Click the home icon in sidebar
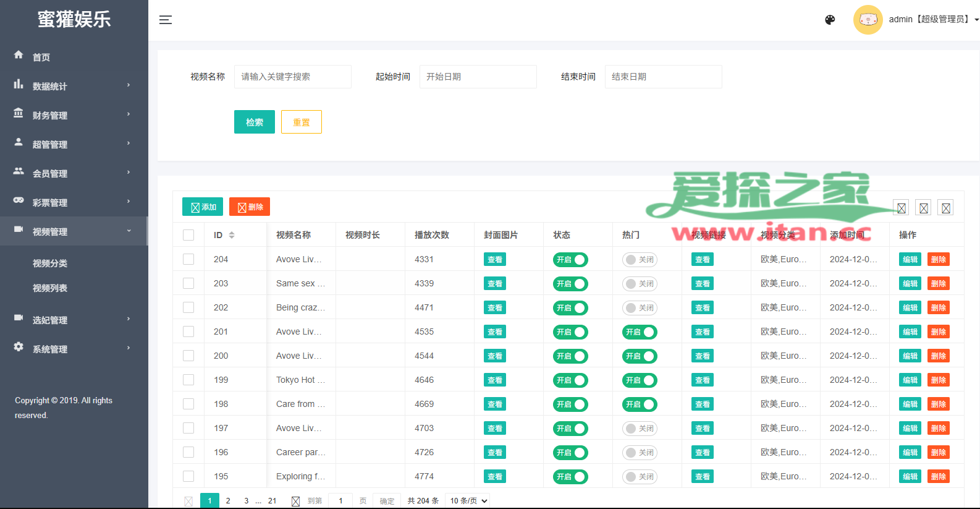The width and height of the screenshot is (980, 509). coord(19,55)
